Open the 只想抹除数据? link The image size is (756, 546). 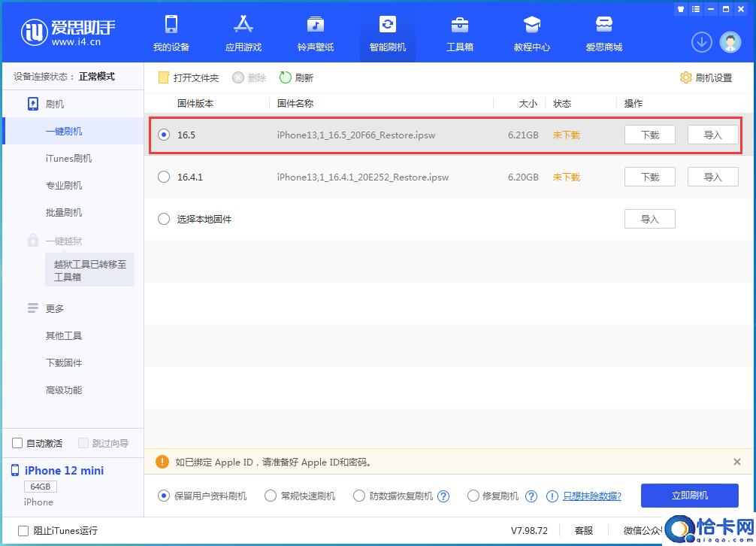[592, 496]
